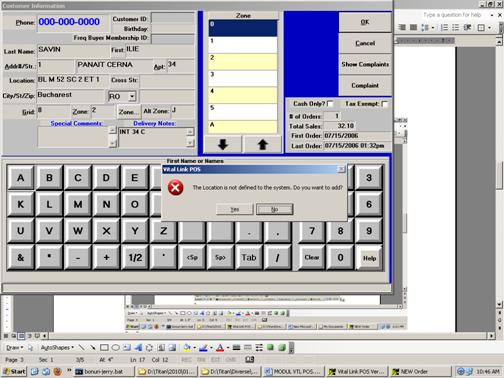Click the Insert WordArt icon
504x378 pixels.
pyautogui.click(x=138, y=348)
